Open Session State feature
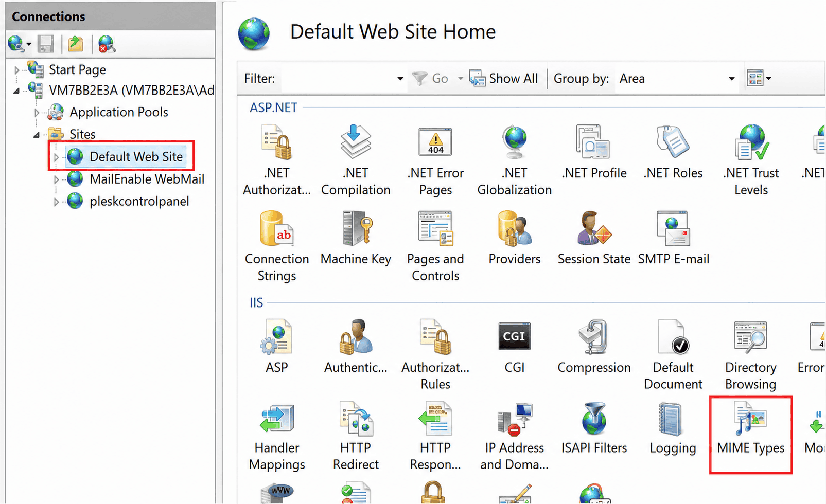 coord(594,239)
